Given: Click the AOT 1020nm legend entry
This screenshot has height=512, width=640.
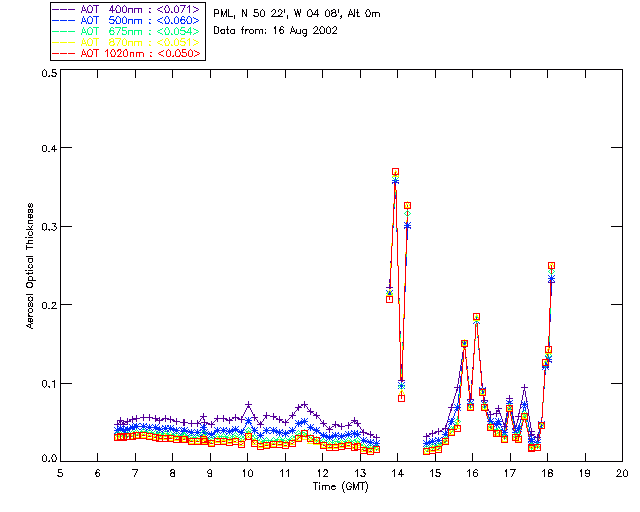Looking at the screenshot, I should [x=127, y=53].
